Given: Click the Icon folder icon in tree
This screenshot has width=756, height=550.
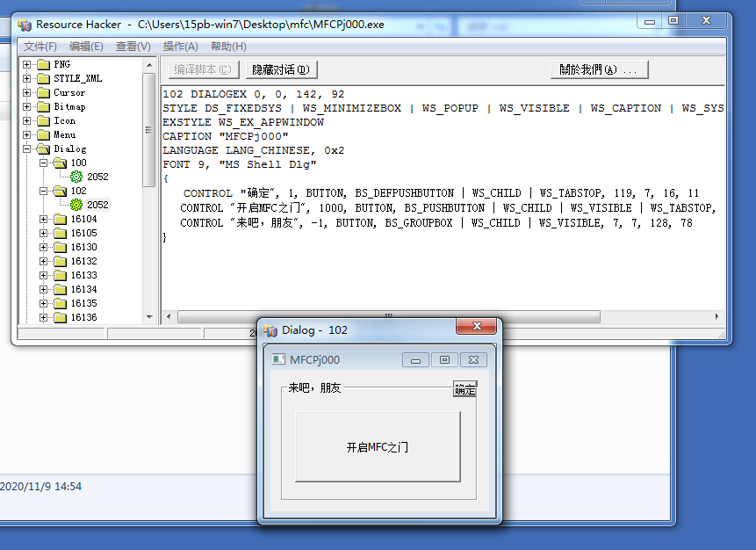Looking at the screenshot, I should [43, 120].
